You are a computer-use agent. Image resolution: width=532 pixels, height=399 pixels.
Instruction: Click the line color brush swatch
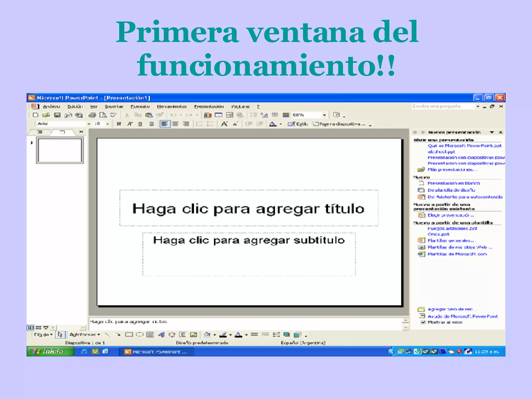223,335
